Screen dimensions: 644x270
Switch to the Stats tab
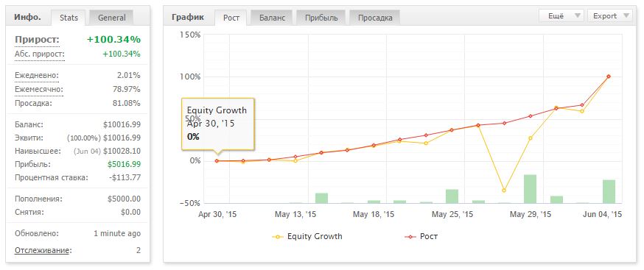(69, 18)
